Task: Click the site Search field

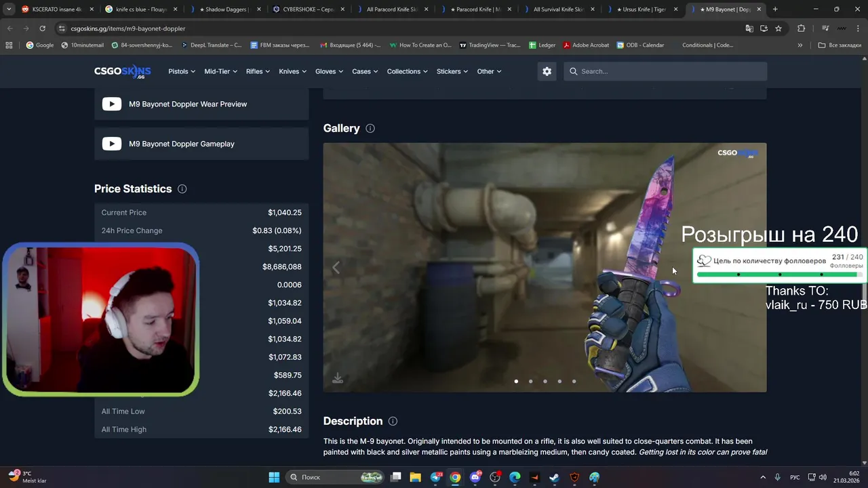Action: pyautogui.click(x=665, y=71)
